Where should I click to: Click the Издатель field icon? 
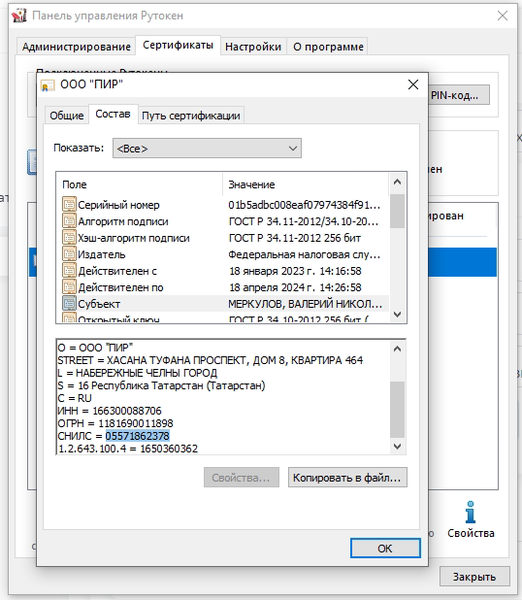tap(69, 254)
